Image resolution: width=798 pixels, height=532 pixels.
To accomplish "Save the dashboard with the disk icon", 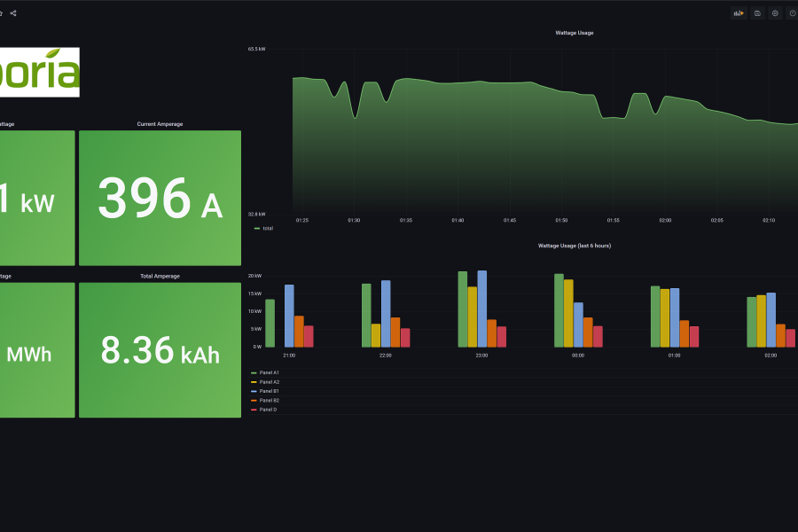I will tap(757, 13).
